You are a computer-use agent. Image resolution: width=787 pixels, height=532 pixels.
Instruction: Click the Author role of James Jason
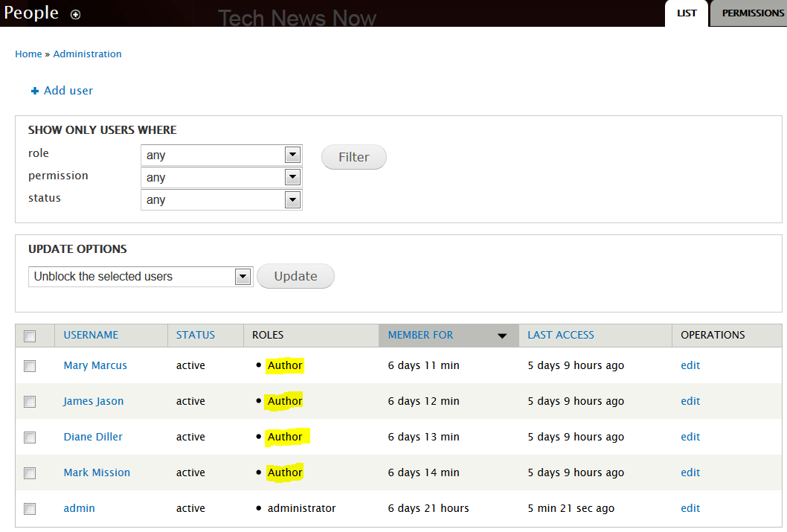(285, 401)
